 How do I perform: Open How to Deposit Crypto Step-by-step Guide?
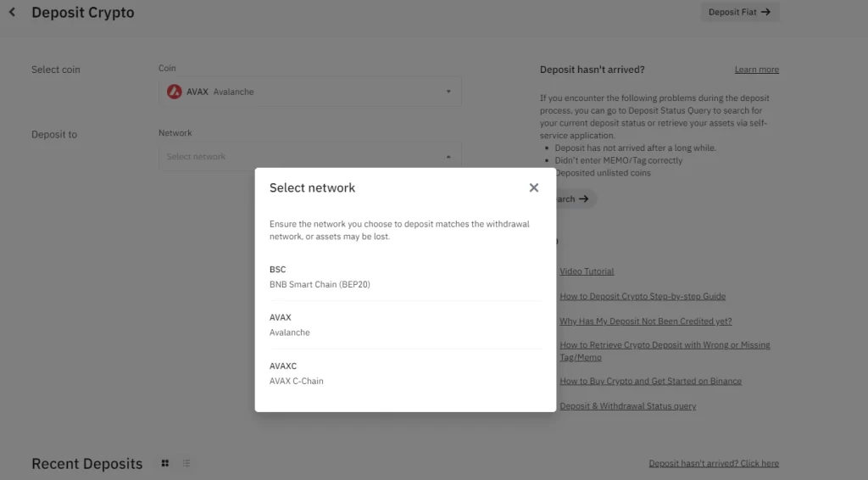[x=643, y=296]
